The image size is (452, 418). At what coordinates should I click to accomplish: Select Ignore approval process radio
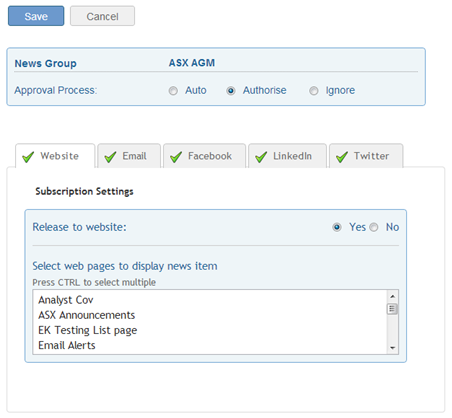[x=314, y=91]
